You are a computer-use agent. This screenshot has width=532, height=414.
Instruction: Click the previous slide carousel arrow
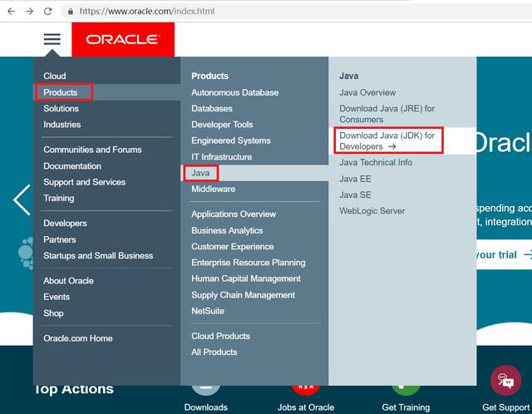point(22,200)
